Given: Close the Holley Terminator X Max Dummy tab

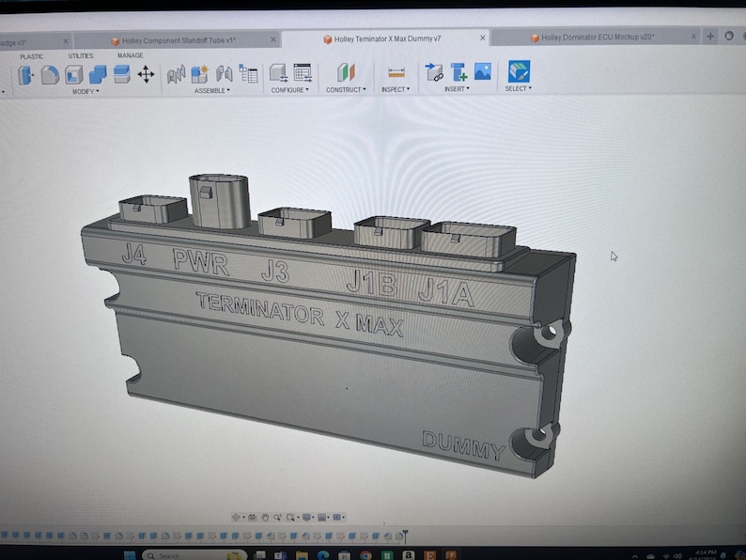Looking at the screenshot, I should point(482,38).
